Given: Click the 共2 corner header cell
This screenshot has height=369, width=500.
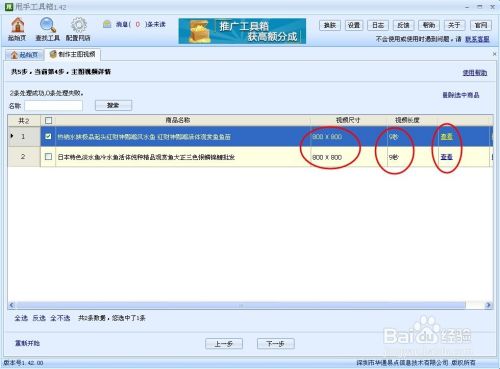Looking at the screenshot, I should [x=23, y=121].
